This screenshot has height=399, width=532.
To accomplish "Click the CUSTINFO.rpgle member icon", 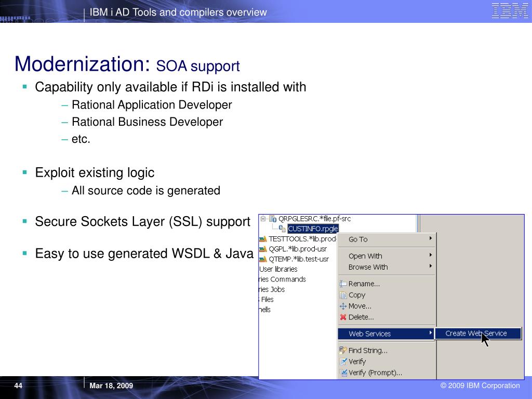I will 282,229.
